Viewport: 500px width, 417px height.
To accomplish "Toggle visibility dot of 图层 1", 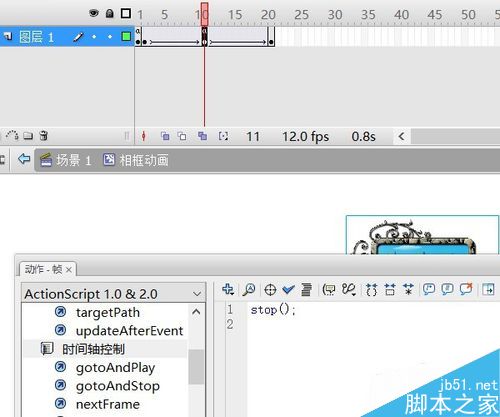I will pyautogui.click(x=94, y=37).
